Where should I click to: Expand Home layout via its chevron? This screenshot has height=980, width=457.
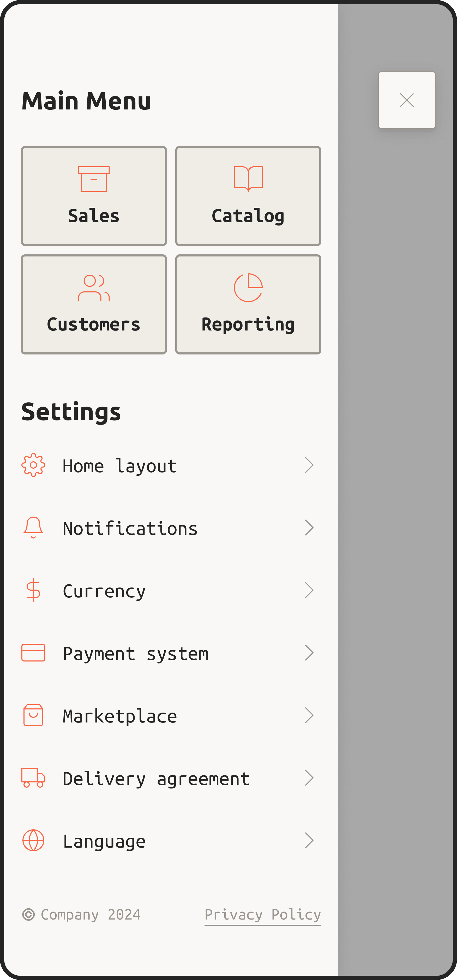coord(309,465)
